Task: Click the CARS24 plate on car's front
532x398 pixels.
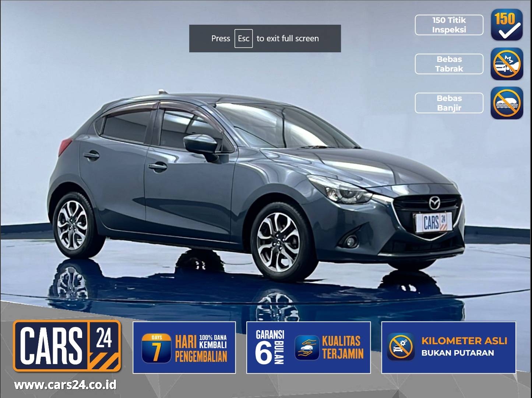Action: 433,223
